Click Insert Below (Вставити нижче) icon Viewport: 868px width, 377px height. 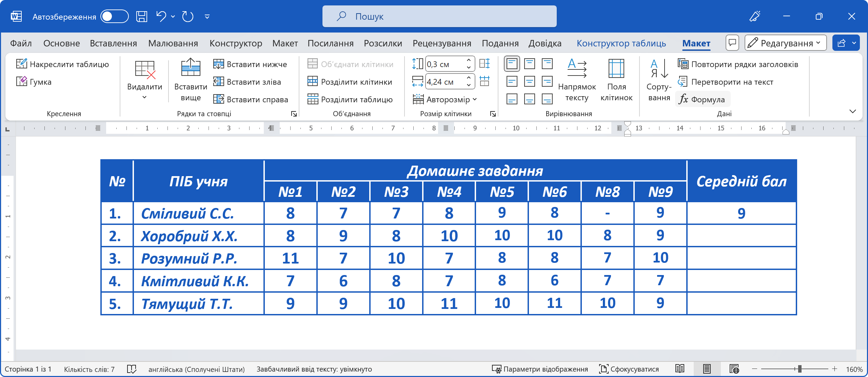point(218,64)
